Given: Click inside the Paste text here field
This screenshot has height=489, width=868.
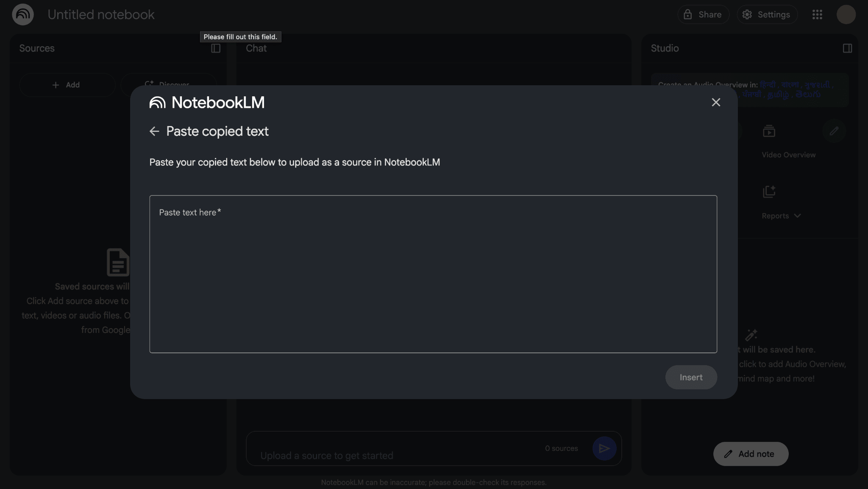Looking at the screenshot, I should pos(433,274).
